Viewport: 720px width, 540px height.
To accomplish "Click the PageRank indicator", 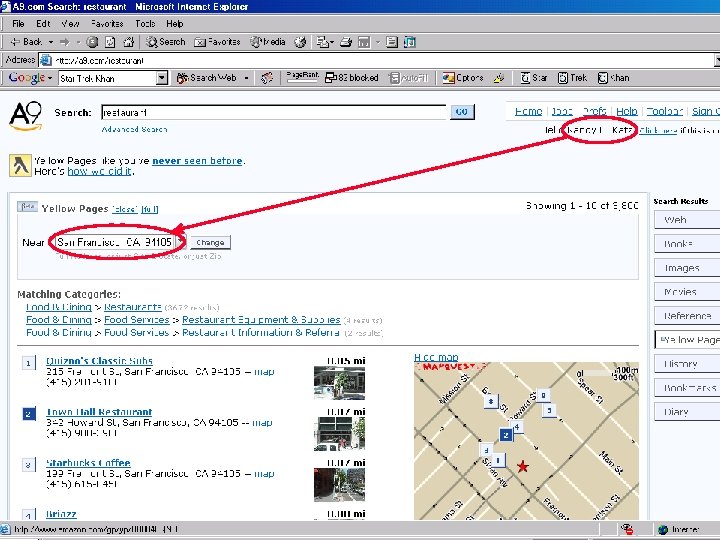I will [x=302, y=77].
